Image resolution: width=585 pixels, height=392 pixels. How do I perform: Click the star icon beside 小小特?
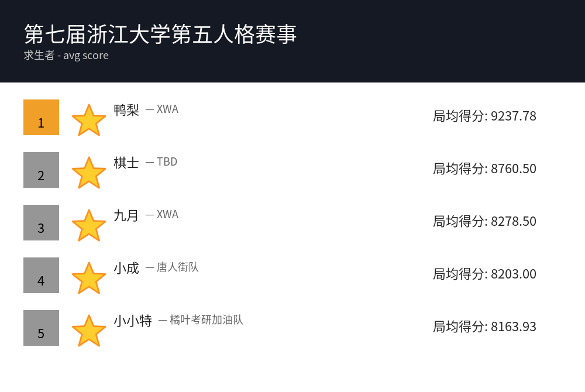tap(89, 331)
